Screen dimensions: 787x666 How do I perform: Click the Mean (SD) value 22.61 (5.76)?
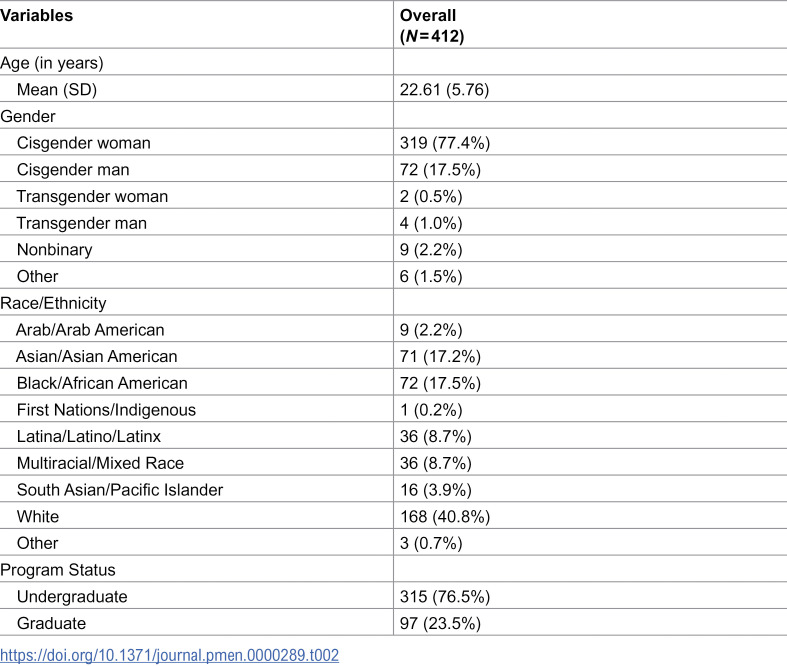pos(444,89)
